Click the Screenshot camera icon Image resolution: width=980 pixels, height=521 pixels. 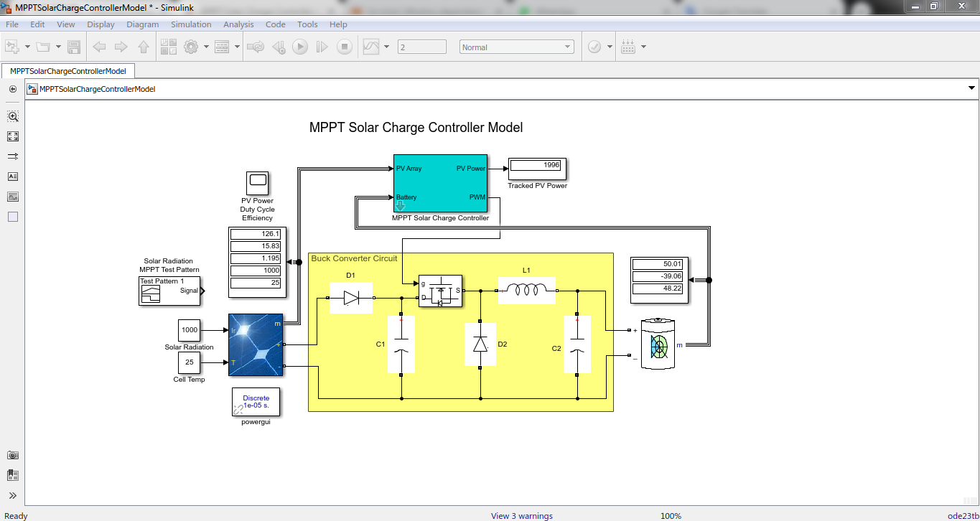(x=13, y=455)
